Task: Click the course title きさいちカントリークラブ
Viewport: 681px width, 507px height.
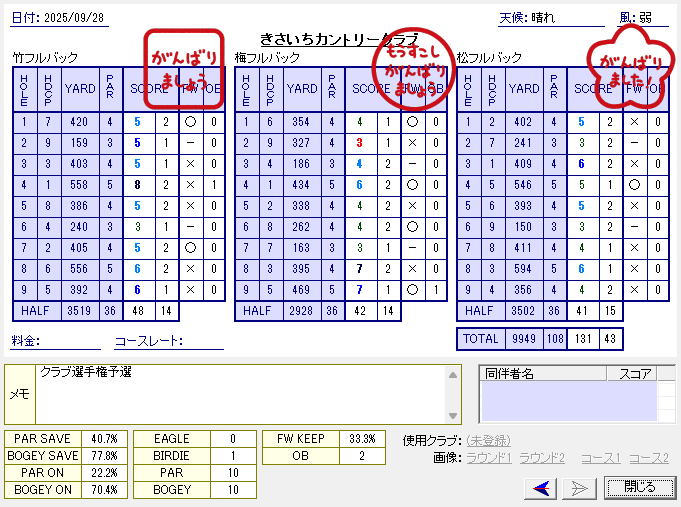Action: [338, 38]
